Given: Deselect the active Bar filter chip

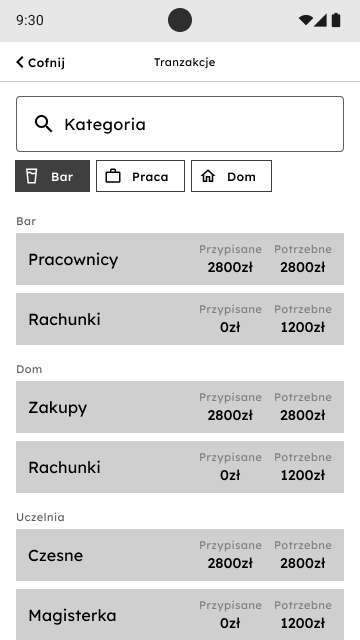Looking at the screenshot, I should tap(53, 176).
